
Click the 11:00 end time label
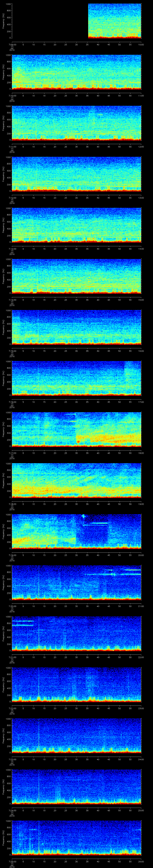point(141,96)
